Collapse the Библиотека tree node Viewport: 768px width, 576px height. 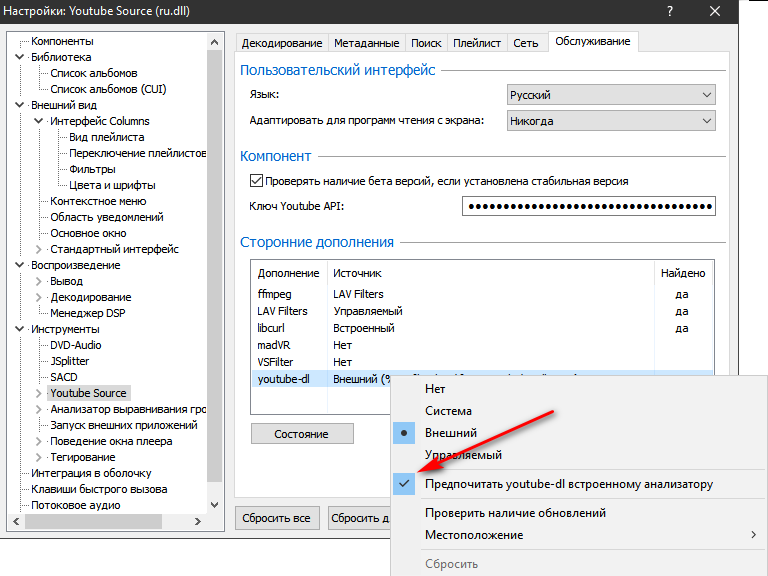coord(20,57)
